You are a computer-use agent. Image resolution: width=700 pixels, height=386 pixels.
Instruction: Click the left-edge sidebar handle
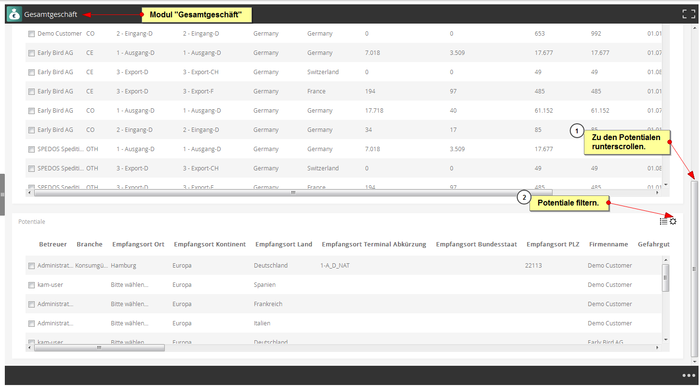pos(2,195)
